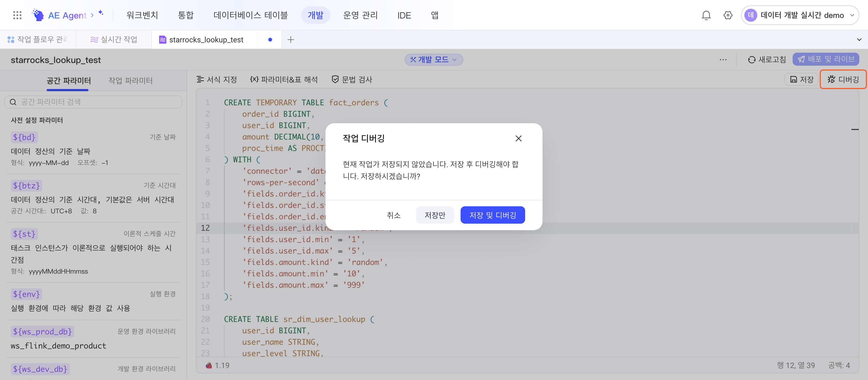Open the 데이터 개발 실시간 demo workspace dropdown

(x=800, y=15)
